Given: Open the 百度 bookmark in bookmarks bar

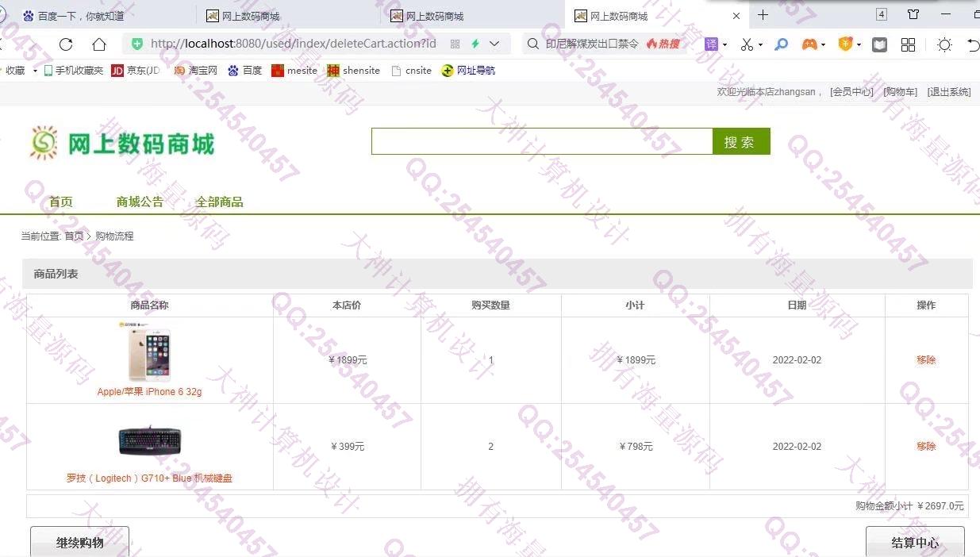Looking at the screenshot, I should [244, 71].
